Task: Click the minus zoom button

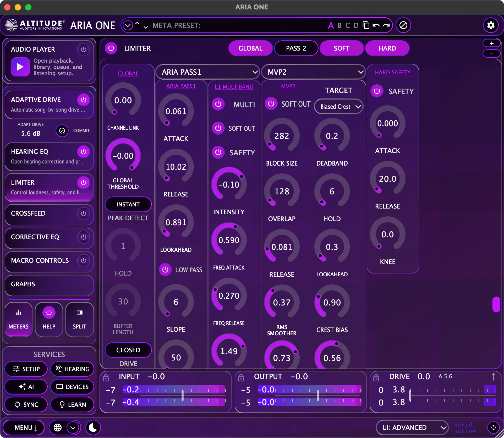Action: (491, 54)
